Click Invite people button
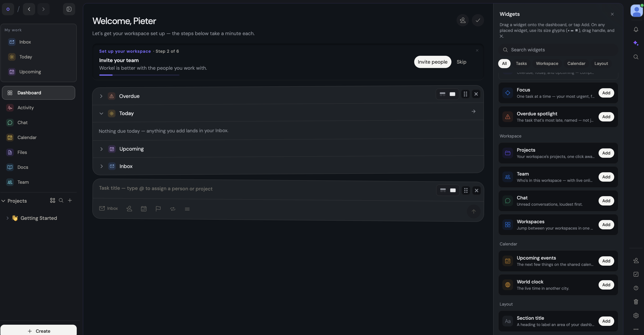This screenshot has height=335, width=644. (x=433, y=62)
